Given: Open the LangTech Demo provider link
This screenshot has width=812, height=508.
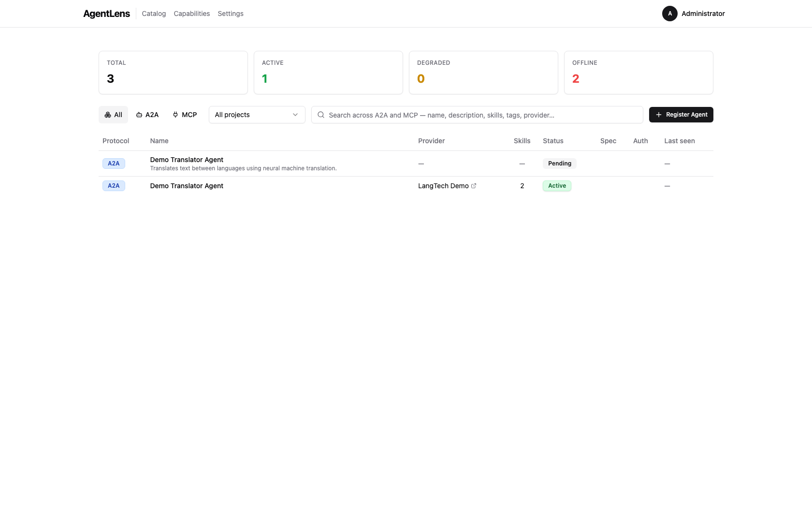Looking at the screenshot, I should (x=443, y=185).
